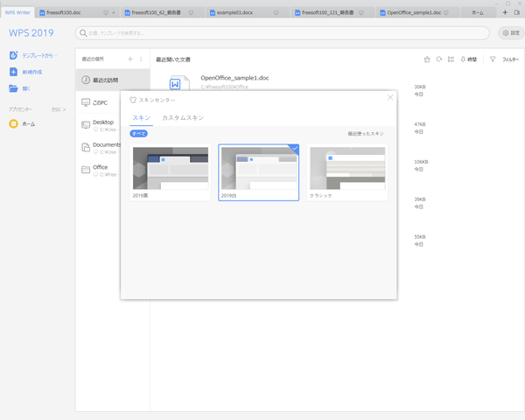Click the refresh icon in recent documents toolbar
525x420 pixels.
[439, 59]
